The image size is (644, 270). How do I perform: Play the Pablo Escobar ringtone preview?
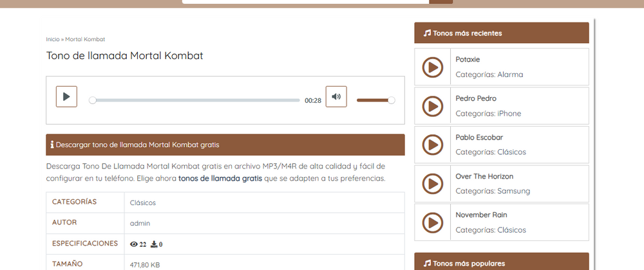coord(433,145)
